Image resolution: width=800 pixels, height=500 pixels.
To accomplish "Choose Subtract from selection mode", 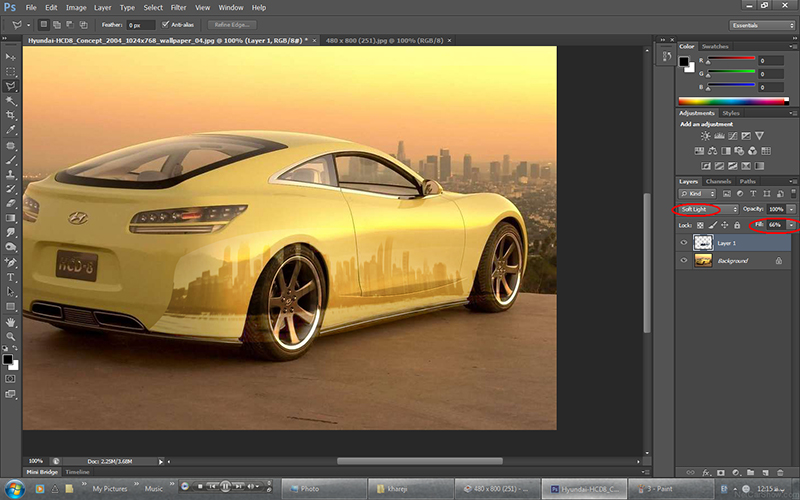I will point(70,24).
